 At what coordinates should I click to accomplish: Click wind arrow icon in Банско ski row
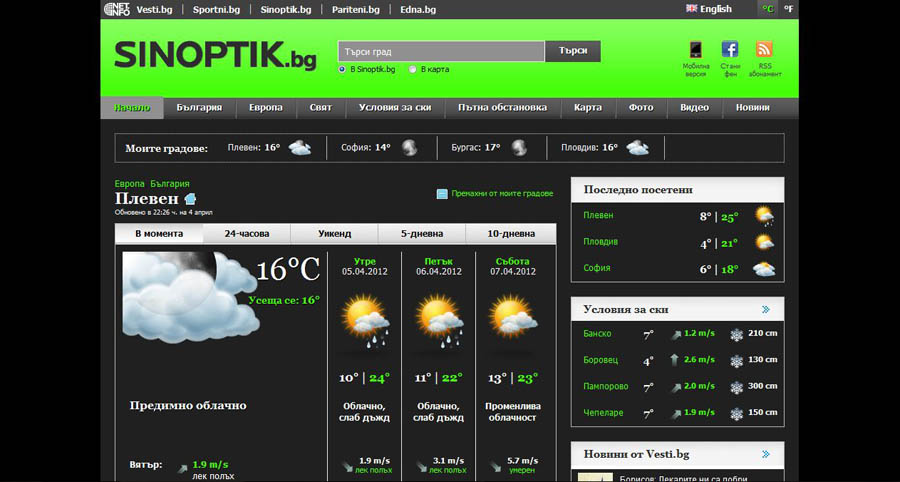(x=676, y=335)
